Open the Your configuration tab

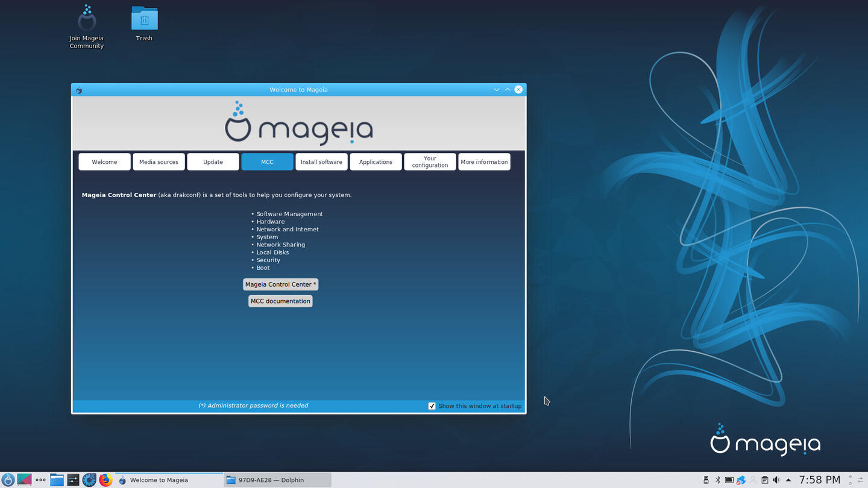click(x=430, y=161)
